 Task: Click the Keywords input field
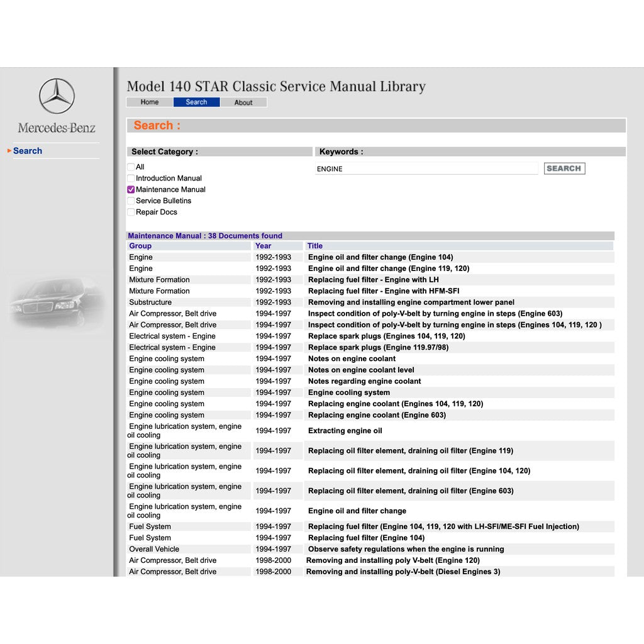point(426,169)
